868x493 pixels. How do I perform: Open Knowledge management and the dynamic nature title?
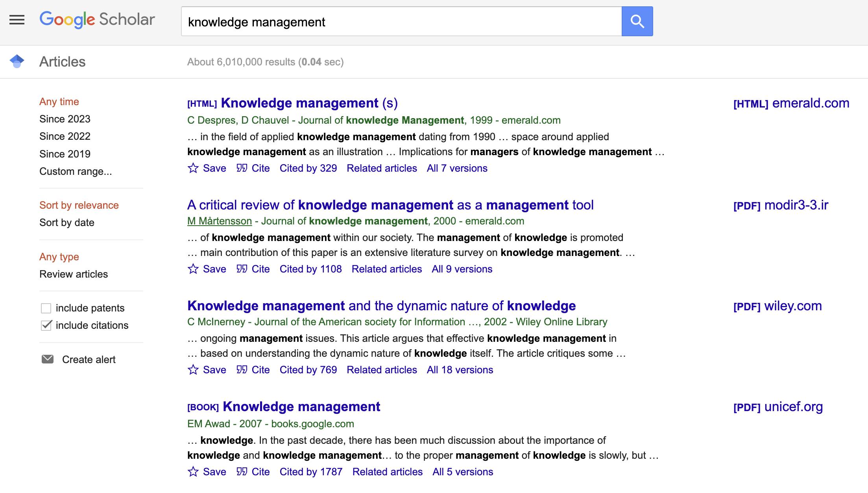click(x=382, y=306)
